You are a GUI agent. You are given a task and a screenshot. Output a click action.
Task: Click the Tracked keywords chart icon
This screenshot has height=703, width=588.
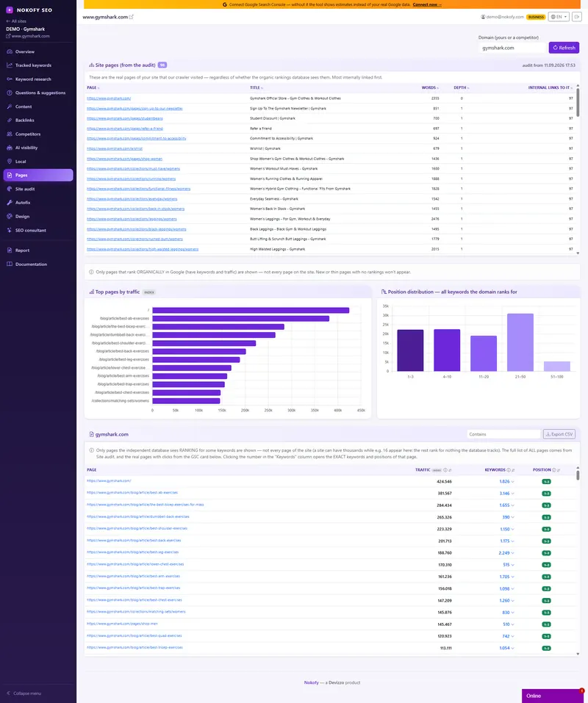pos(10,65)
